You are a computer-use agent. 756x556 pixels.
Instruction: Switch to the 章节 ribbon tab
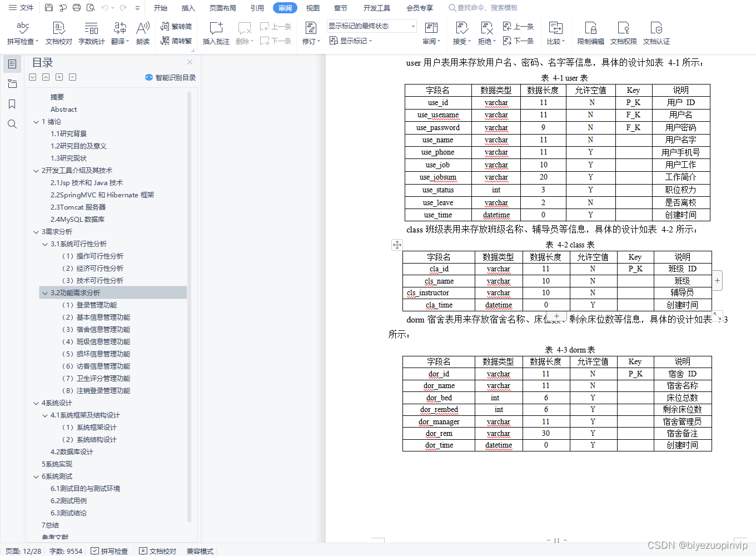pos(341,8)
